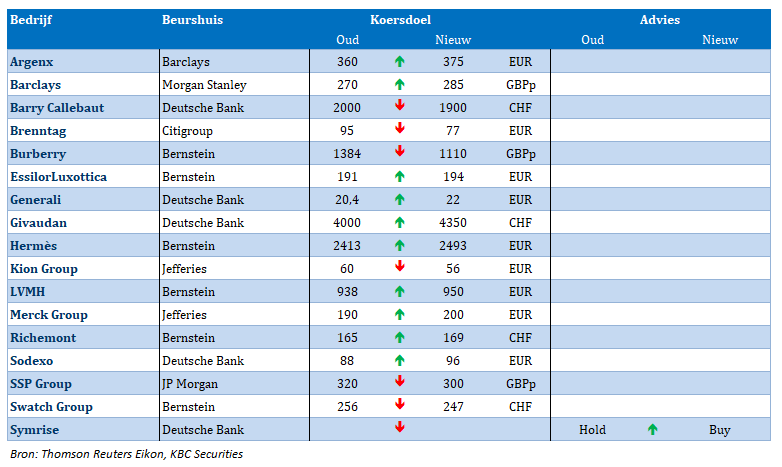Click the green up arrow in Argenx row

(399, 61)
